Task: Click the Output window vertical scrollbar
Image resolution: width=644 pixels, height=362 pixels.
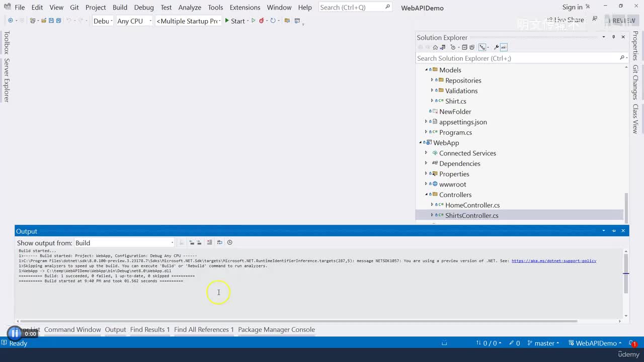Action: pyautogui.click(x=626, y=274)
